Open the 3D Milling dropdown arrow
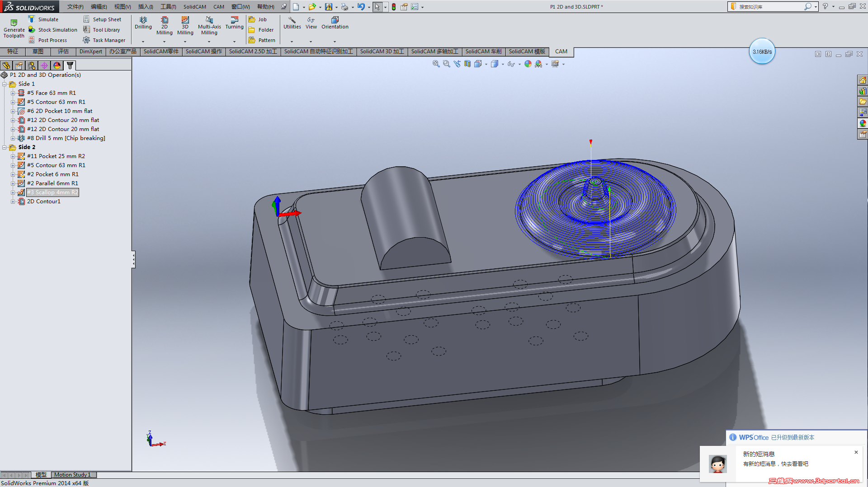 coord(185,42)
